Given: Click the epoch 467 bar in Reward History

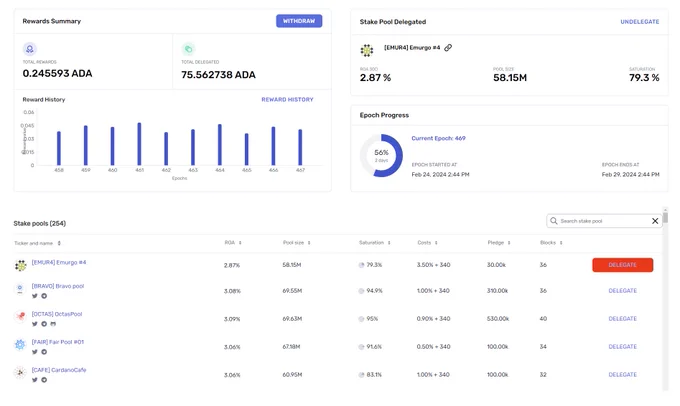Looking at the screenshot, I should (x=300, y=147).
